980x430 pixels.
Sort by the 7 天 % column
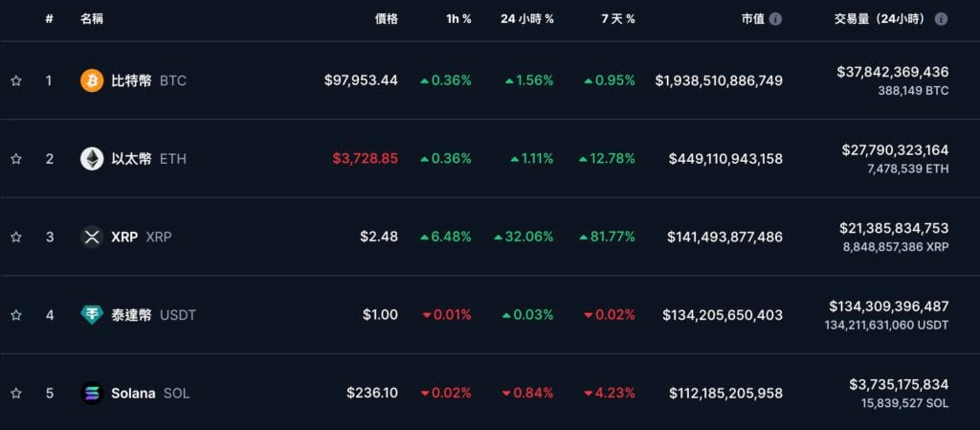point(617,19)
